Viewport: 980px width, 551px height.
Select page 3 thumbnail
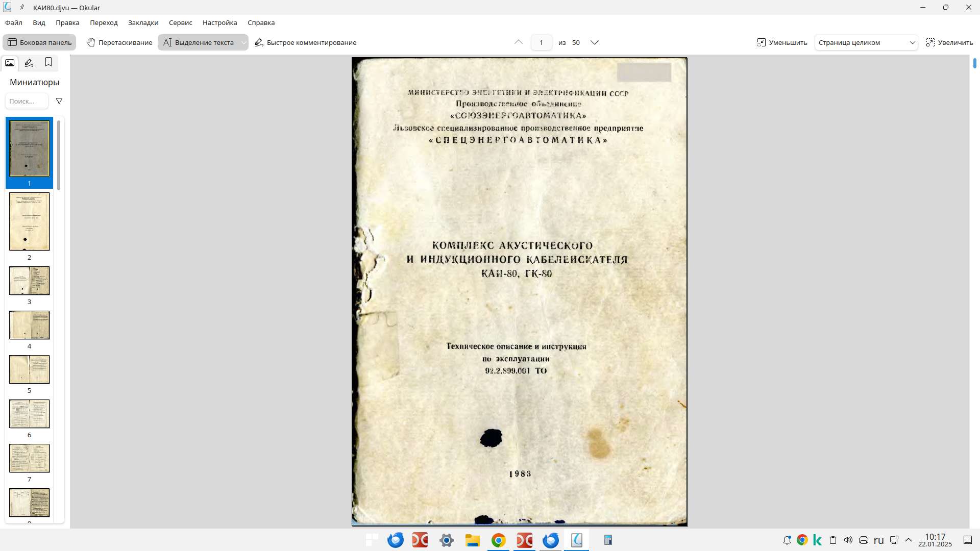pos(29,281)
